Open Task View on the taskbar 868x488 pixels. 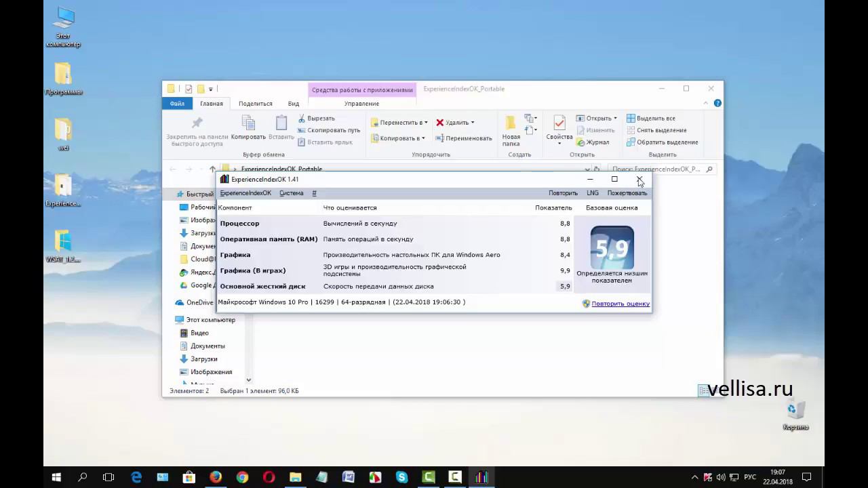[108, 477]
